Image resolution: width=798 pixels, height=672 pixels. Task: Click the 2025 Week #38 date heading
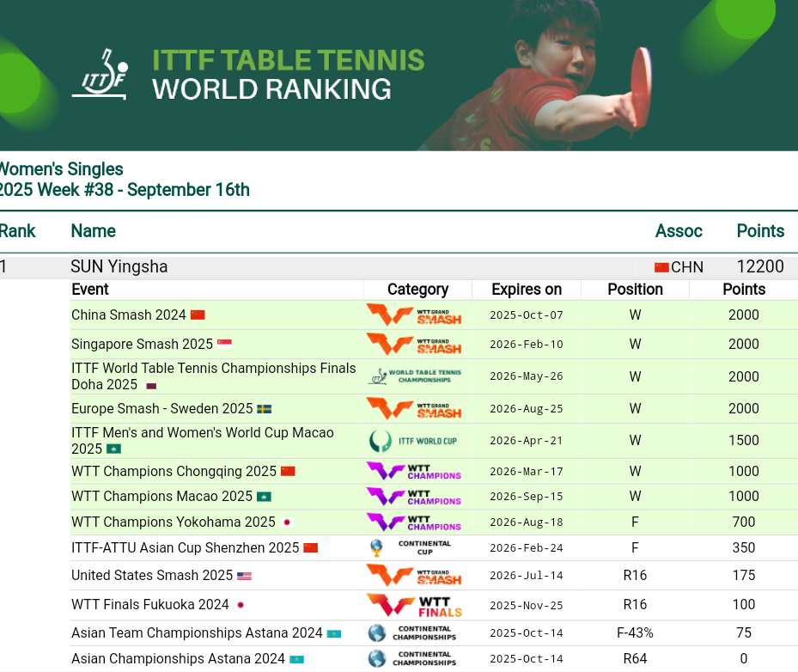pos(125,190)
